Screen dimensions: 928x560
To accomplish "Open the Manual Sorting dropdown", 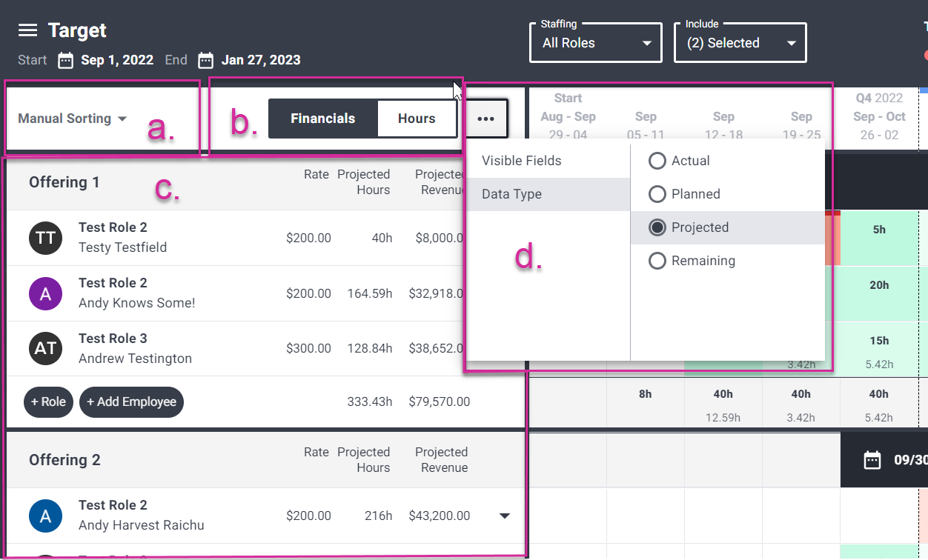I will click(72, 118).
